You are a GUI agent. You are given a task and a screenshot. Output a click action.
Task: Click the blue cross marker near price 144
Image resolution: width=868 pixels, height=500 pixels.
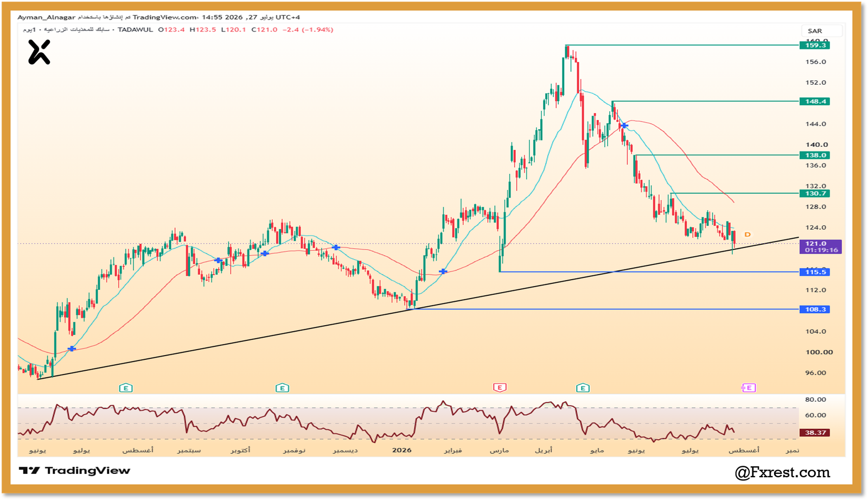tap(624, 125)
